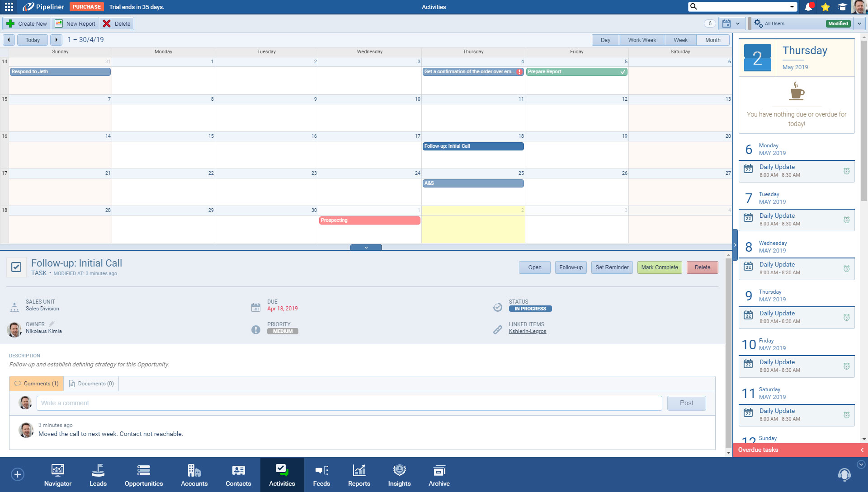Screen dimensions: 868x492
Task: Switch to the Documents tab
Action: pos(91,383)
